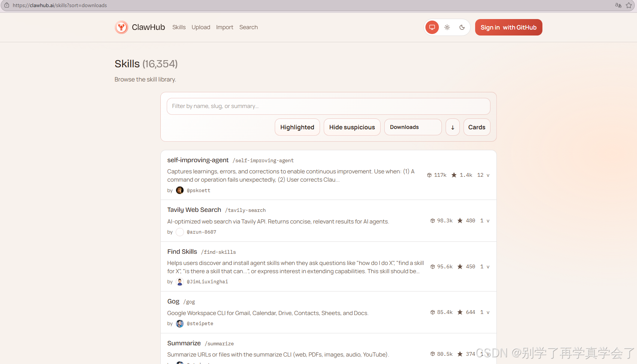Viewport: 637px width, 364px height.
Task: Click download cube icon beside 80.5k
Action: point(433,354)
